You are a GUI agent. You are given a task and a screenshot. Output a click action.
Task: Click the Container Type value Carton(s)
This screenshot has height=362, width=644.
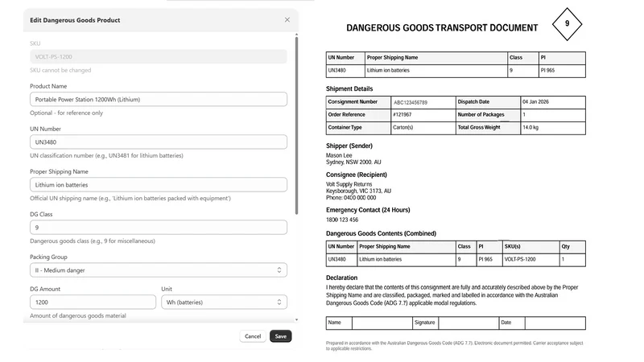[402, 127]
